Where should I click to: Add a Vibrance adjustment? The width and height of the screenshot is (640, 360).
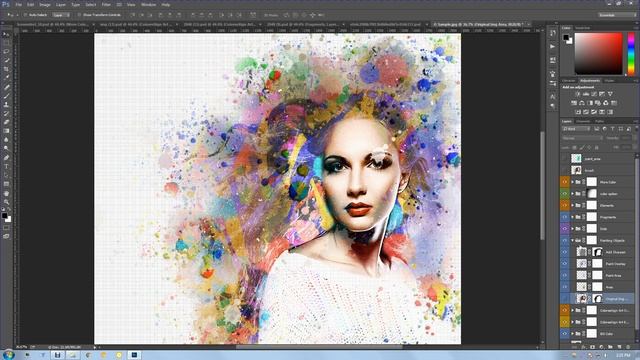[610, 94]
